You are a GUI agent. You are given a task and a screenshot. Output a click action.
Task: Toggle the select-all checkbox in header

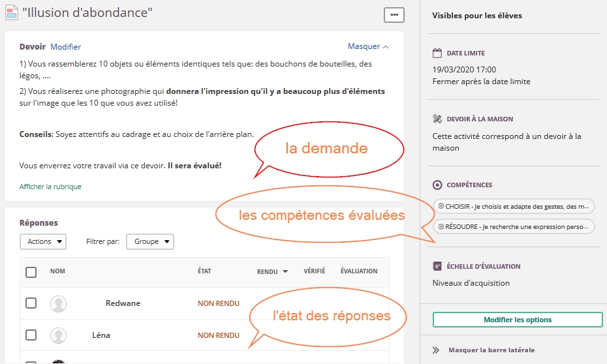(31, 272)
